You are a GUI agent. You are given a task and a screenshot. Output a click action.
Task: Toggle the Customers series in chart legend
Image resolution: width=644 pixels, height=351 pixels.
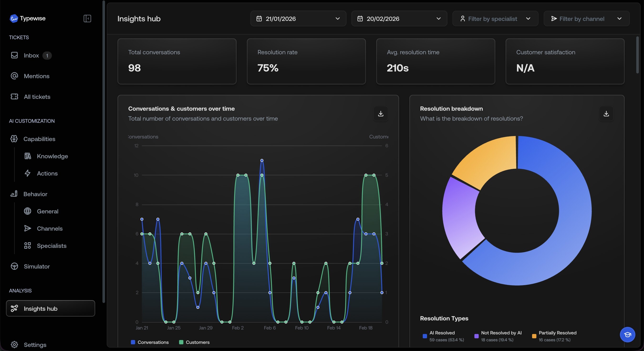(194, 342)
